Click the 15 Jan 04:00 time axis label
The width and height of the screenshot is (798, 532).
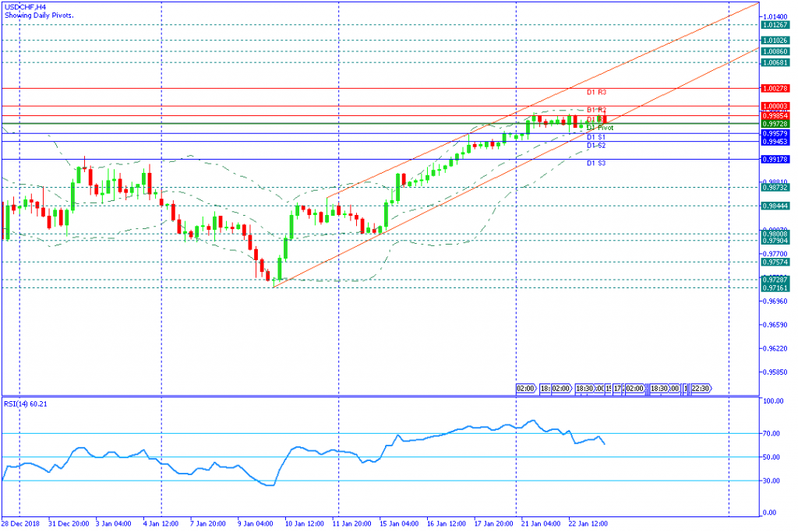(x=401, y=524)
